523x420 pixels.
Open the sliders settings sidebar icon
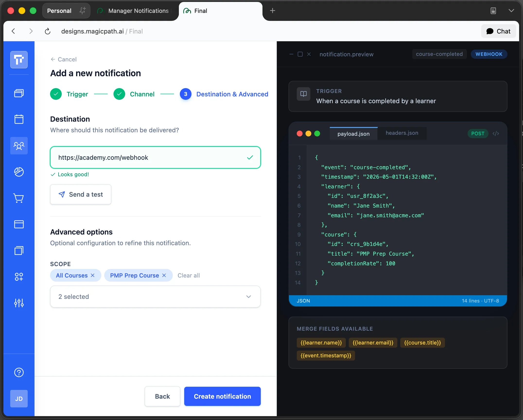(x=19, y=303)
